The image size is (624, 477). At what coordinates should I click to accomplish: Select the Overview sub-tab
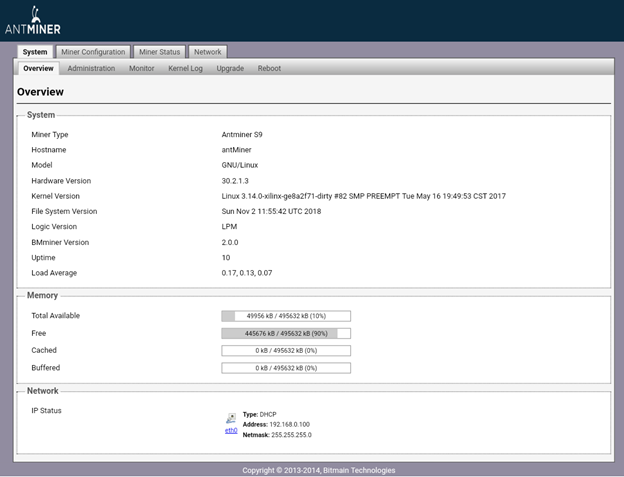point(38,68)
